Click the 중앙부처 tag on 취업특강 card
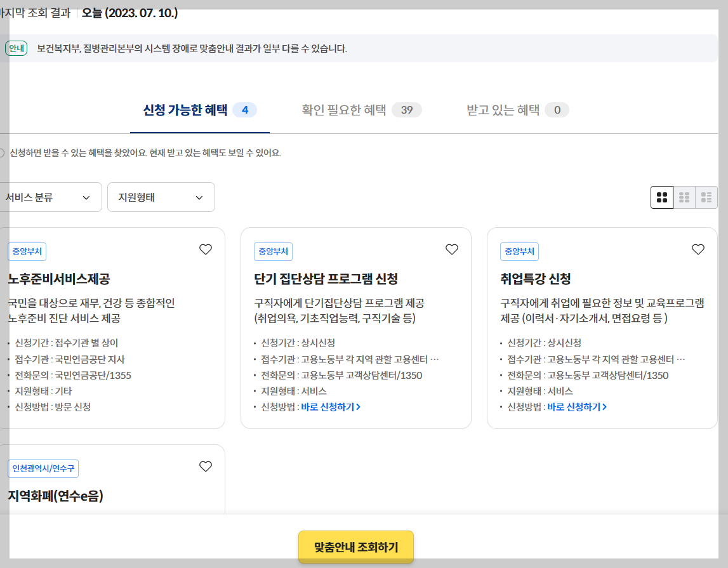Screen dimensions: 728x568 518,251
